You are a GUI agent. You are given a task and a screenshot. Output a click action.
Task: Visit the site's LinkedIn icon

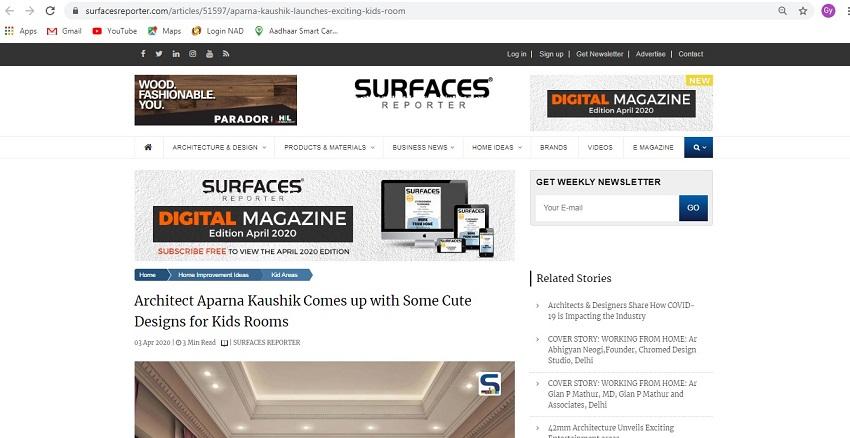click(x=176, y=54)
